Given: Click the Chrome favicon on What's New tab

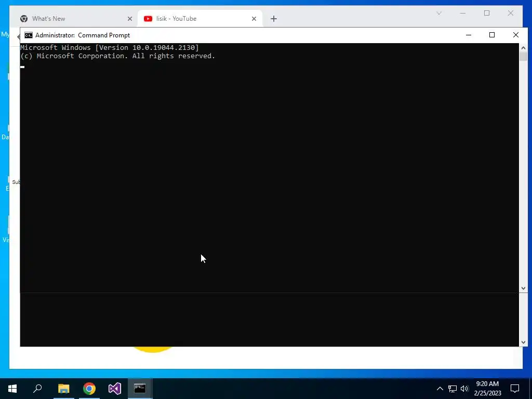Looking at the screenshot, I should (x=24, y=19).
